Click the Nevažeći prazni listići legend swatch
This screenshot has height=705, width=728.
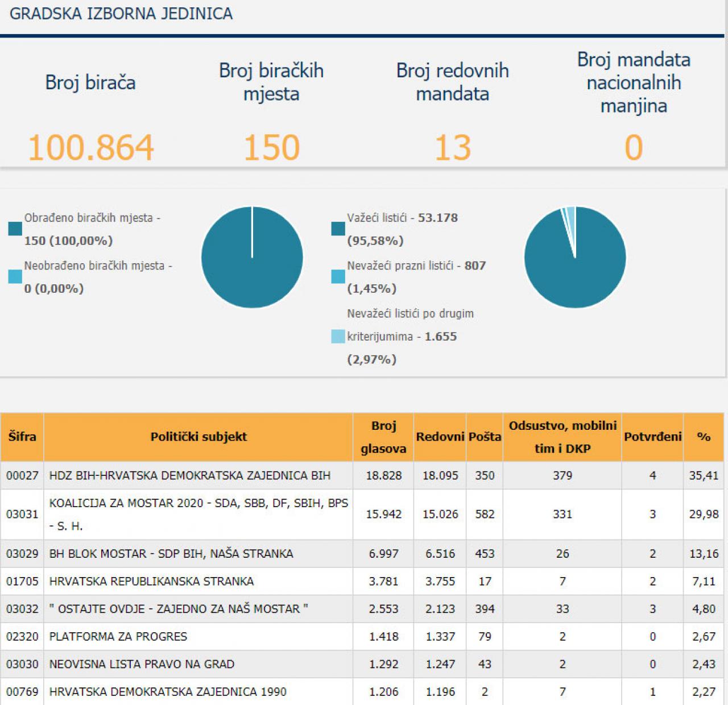click(338, 276)
